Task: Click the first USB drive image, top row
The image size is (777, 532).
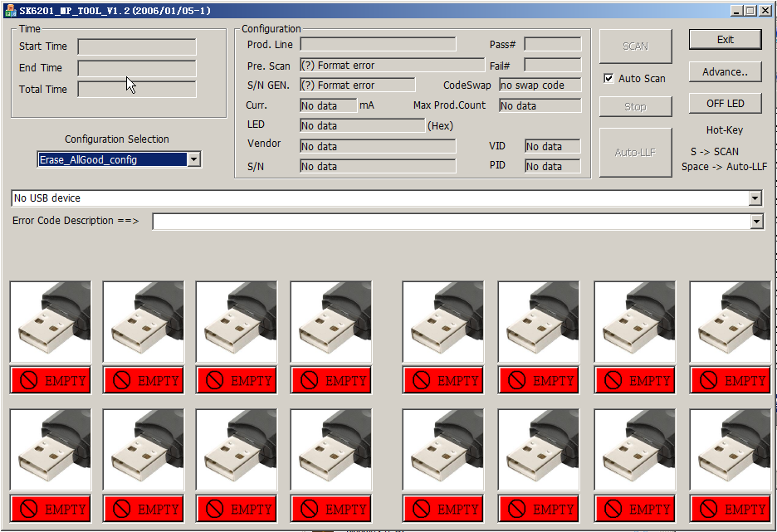Action: (x=51, y=322)
